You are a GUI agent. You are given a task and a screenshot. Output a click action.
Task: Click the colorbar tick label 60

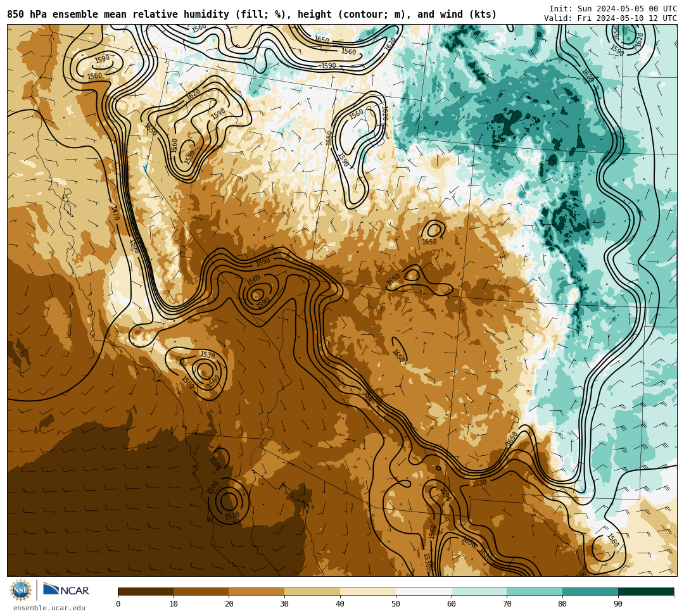pos(452,604)
